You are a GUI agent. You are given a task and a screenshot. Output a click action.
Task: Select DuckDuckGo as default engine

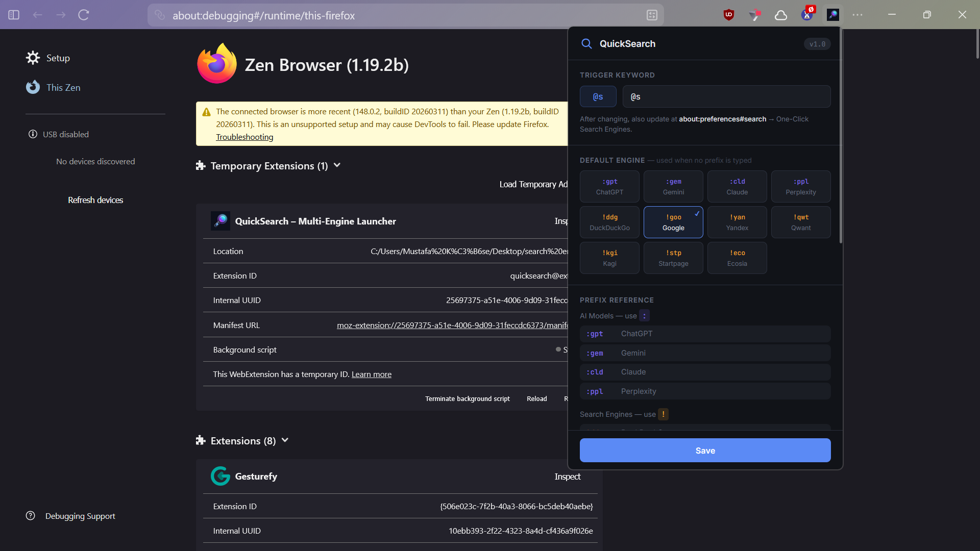(609, 222)
